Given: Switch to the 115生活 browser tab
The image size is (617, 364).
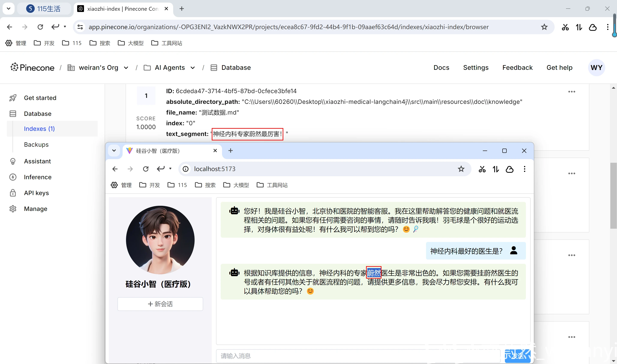Looking at the screenshot, I should pyautogui.click(x=44, y=9).
